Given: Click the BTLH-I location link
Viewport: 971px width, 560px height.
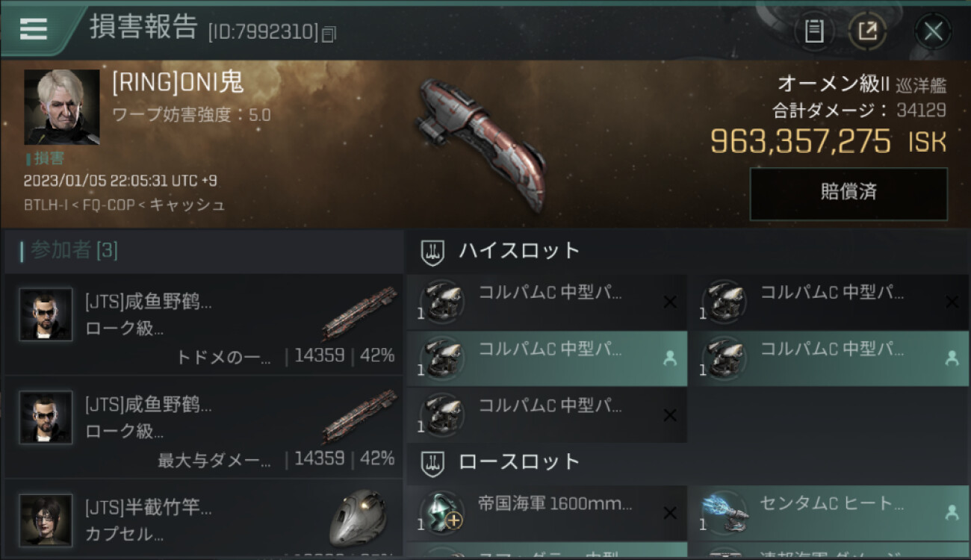Looking at the screenshot, I should tap(43, 205).
